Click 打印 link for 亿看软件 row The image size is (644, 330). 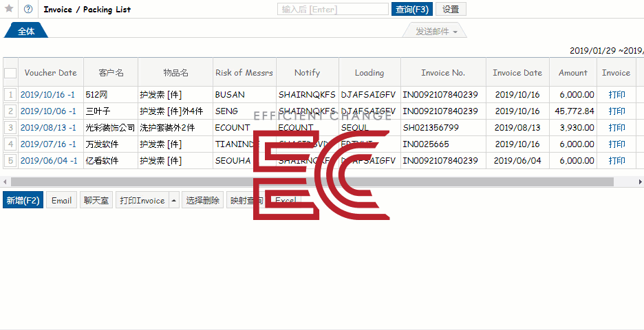[x=616, y=160]
